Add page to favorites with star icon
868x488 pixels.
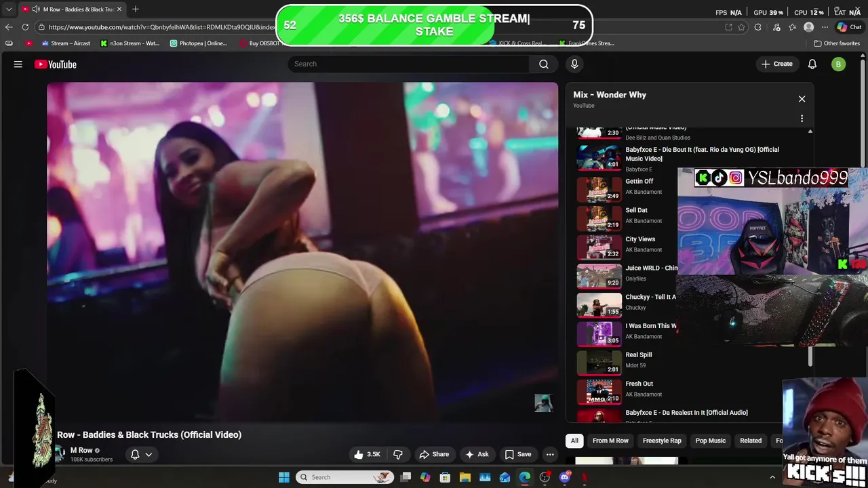click(741, 27)
